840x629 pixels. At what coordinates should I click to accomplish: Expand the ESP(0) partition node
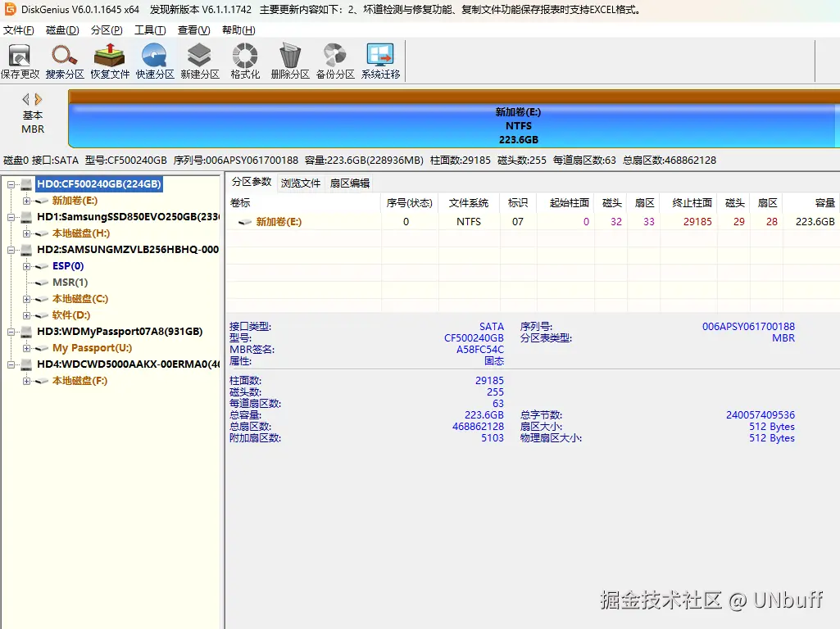(26, 266)
